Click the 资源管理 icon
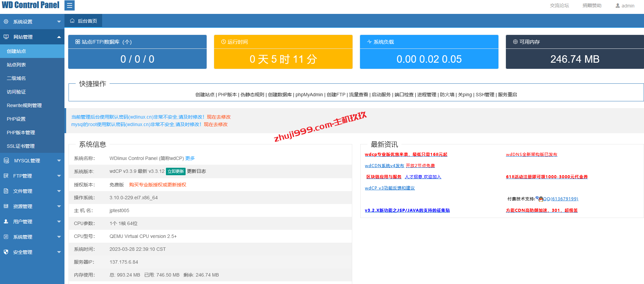 (6, 206)
